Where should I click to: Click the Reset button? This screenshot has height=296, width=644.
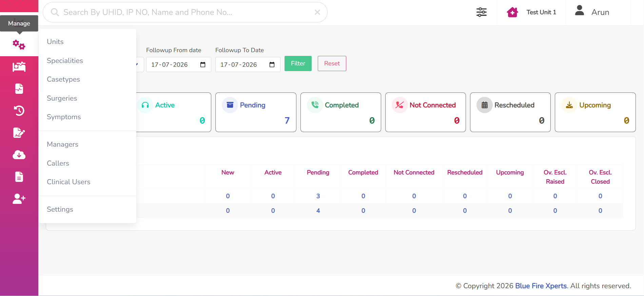332,63
